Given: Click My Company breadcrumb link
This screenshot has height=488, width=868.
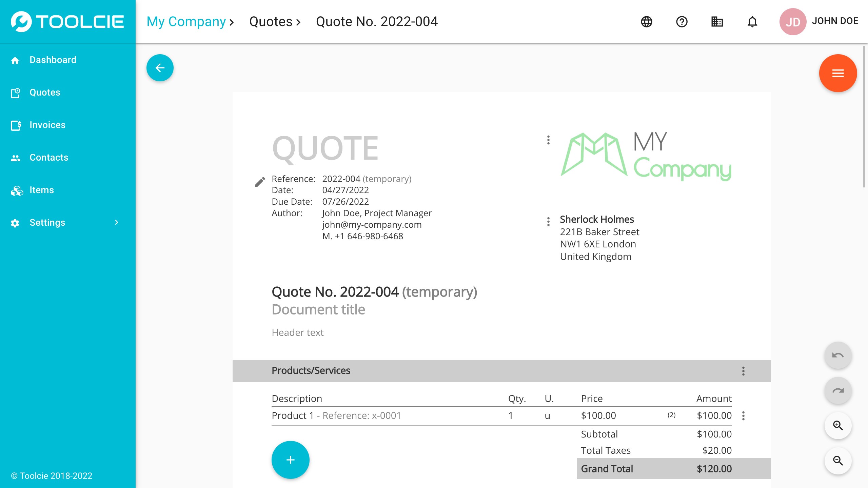Looking at the screenshot, I should point(186,22).
